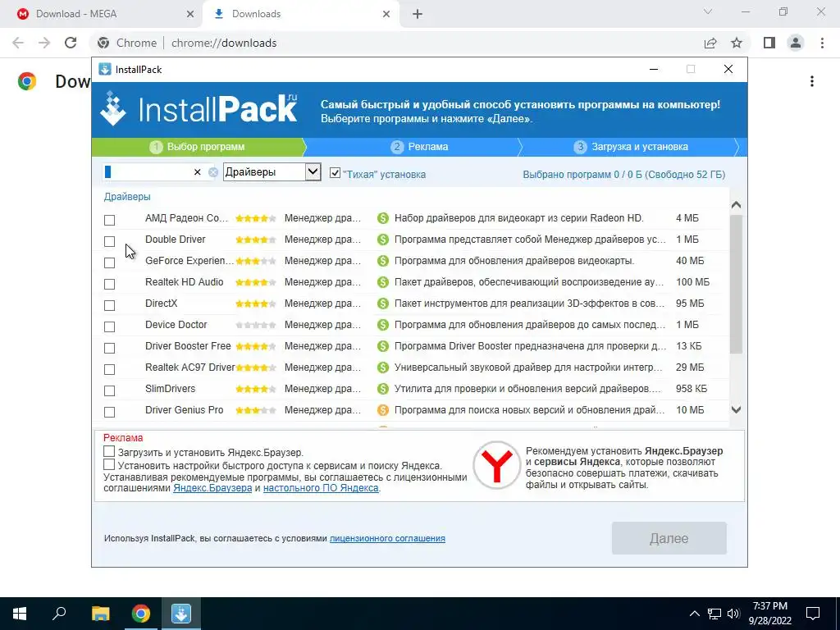Screen dimensions: 840x630
Task: Click the green license icon for Realtek AC97 Driver
Action: (382, 367)
